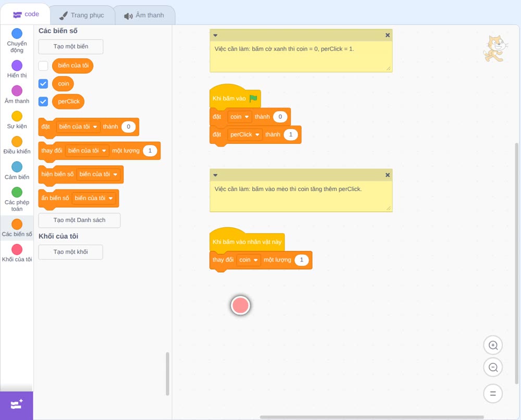This screenshot has width=521, height=420.
Task: Select the Các biến số category
Action: (x=17, y=228)
